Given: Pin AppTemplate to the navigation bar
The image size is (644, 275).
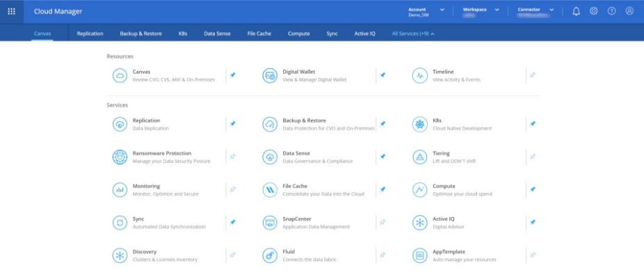Looking at the screenshot, I should (533, 255).
